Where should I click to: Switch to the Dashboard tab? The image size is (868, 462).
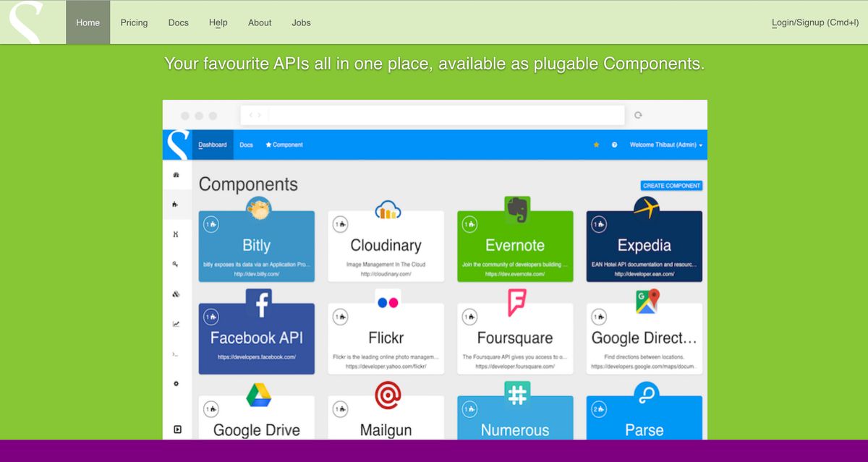click(213, 145)
